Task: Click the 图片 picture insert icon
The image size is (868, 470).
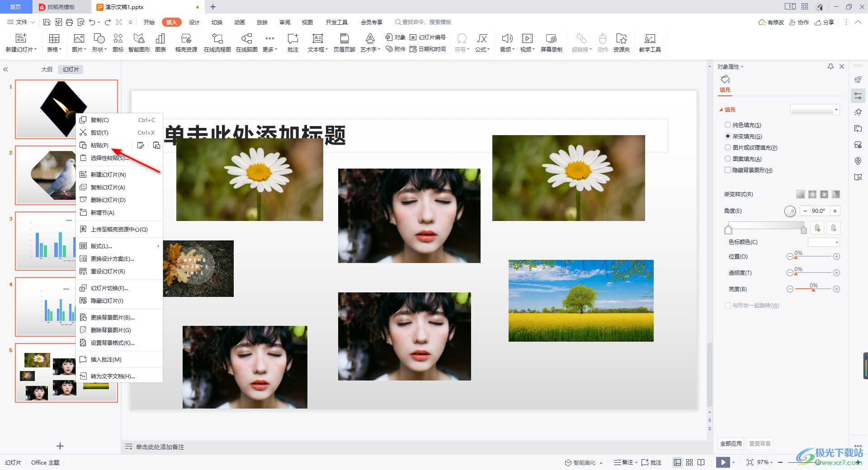Action: (x=79, y=38)
